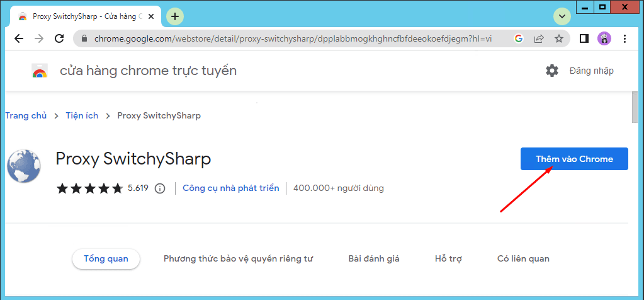Click the Proxy SwitchySharp globe icon
644x300 pixels.
coord(23,166)
